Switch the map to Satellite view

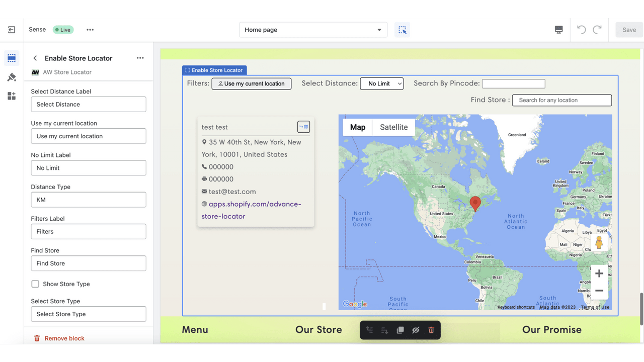393,127
